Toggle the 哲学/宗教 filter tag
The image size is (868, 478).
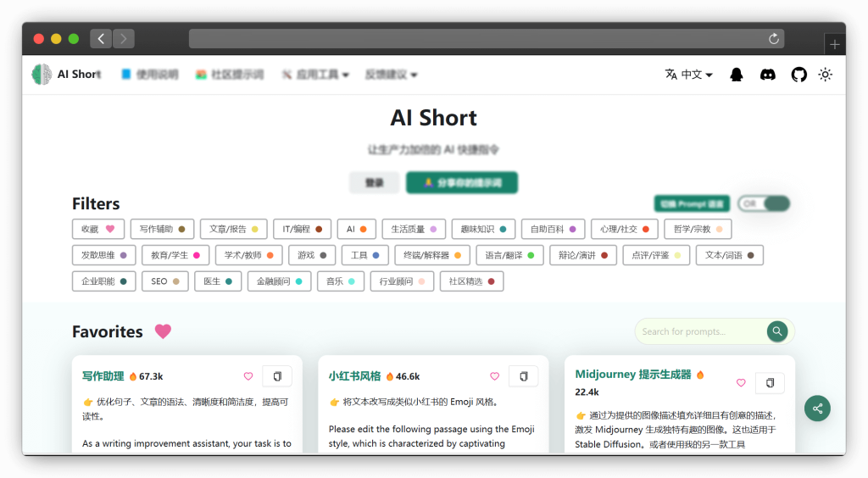[698, 229]
